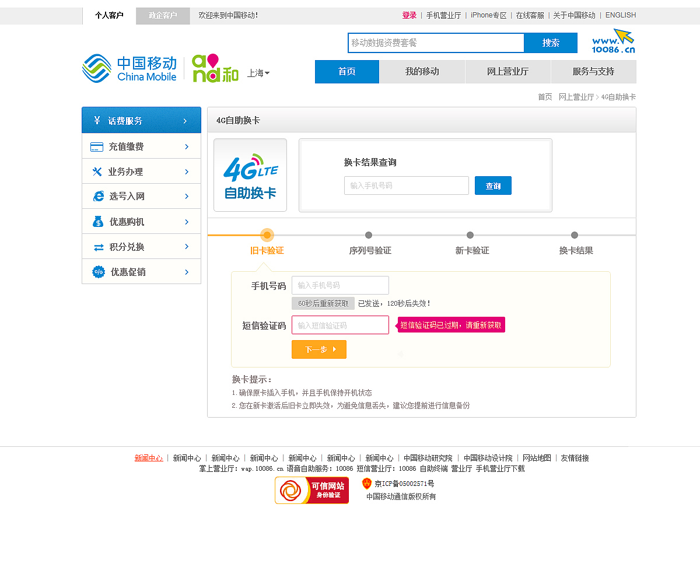Click the yen icon beside 话费服务
This screenshot has height=588, width=700.
click(x=97, y=121)
